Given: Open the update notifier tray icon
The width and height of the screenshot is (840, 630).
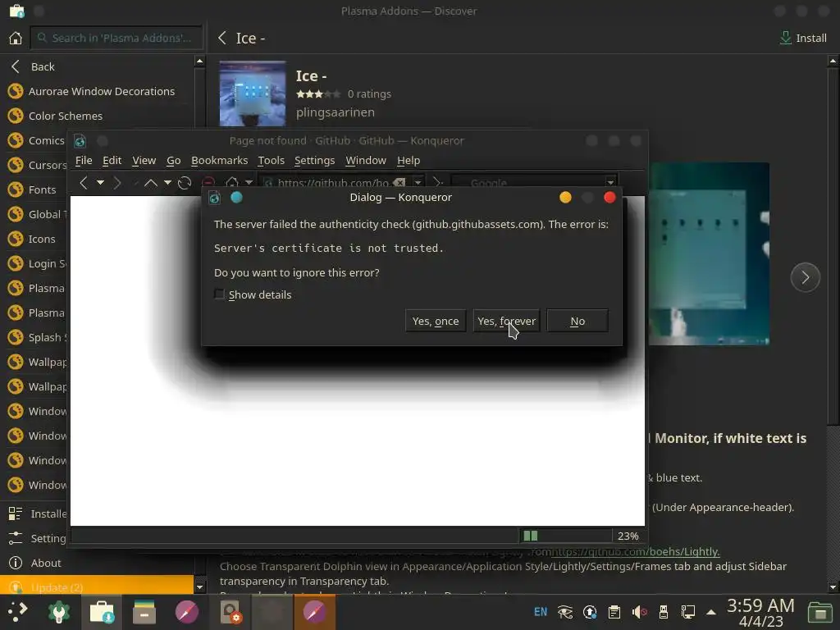Looking at the screenshot, I should (x=590, y=612).
